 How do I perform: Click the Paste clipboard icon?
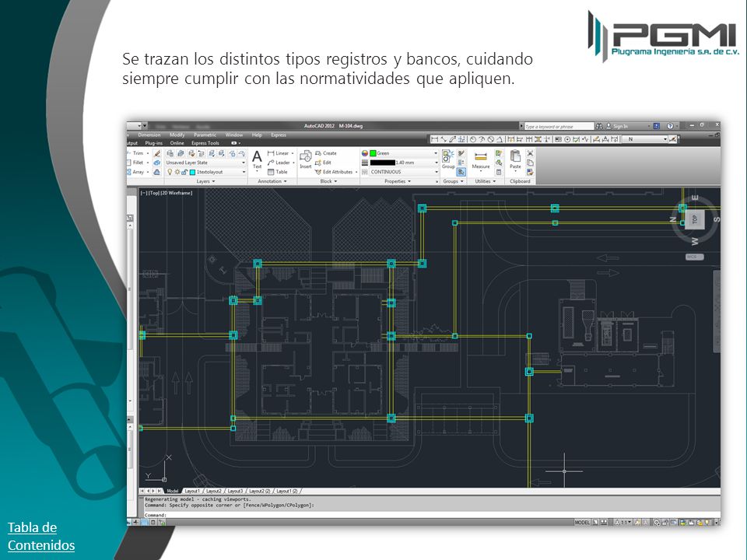pos(515,159)
